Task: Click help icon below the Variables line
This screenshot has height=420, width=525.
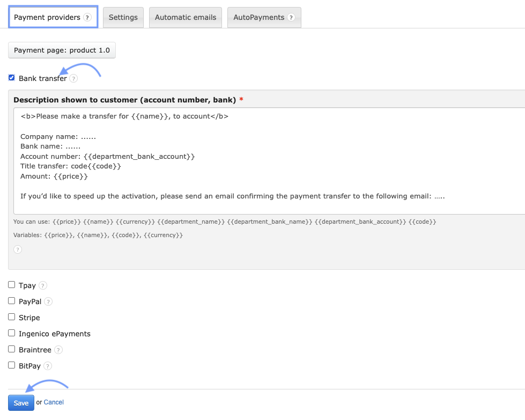Action: [18, 249]
